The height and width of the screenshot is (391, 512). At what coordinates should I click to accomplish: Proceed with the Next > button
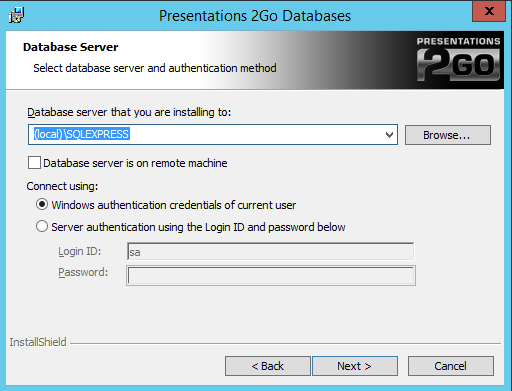355,366
